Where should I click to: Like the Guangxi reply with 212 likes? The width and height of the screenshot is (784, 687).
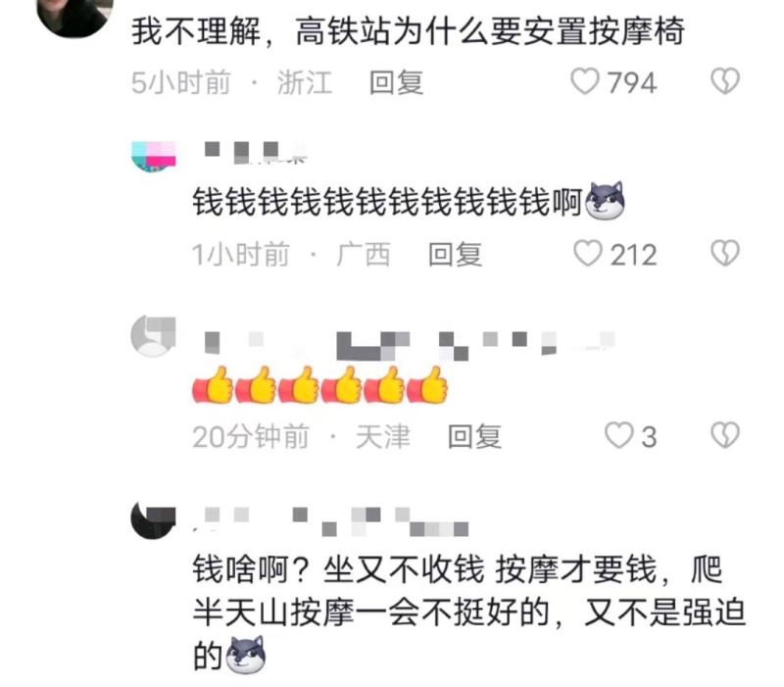click(587, 254)
